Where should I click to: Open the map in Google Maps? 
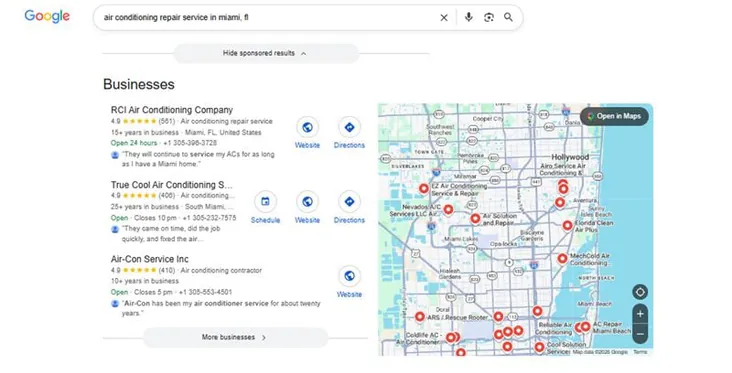click(614, 116)
